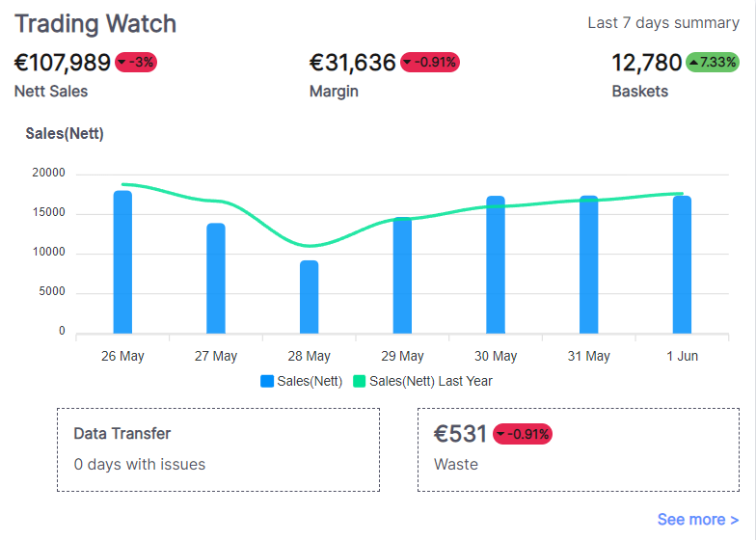Select the 29 May sales bar
The image size is (756, 540).
[x=402, y=276]
